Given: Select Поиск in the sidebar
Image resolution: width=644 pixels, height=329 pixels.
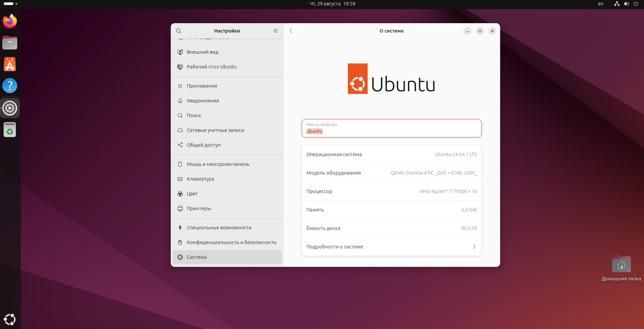Looking at the screenshot, I should click(x=227, y=115).
